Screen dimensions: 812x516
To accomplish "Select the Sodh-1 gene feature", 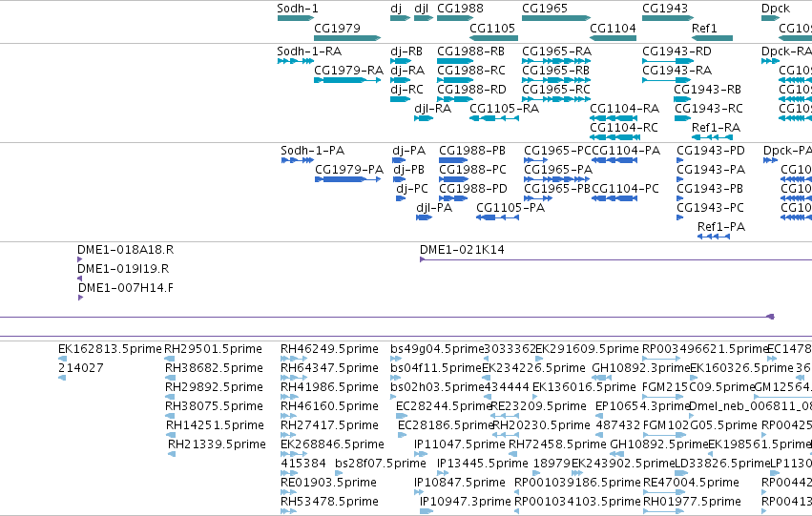I will (296, 18).
